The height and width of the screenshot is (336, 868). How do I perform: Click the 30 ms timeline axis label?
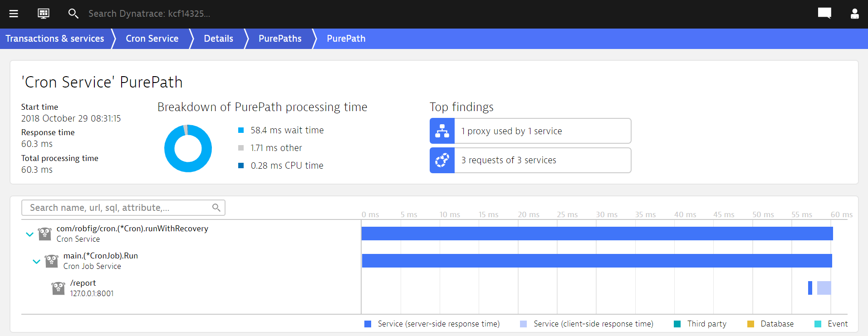point(607,214)
